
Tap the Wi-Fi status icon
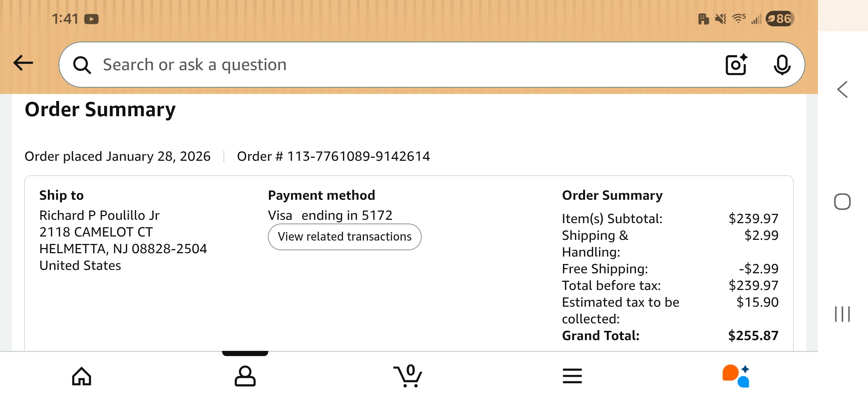739,19
